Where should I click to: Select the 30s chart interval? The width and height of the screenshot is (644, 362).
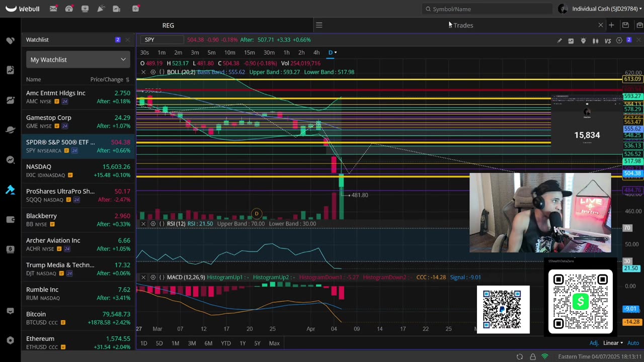(x=144, y=52)
